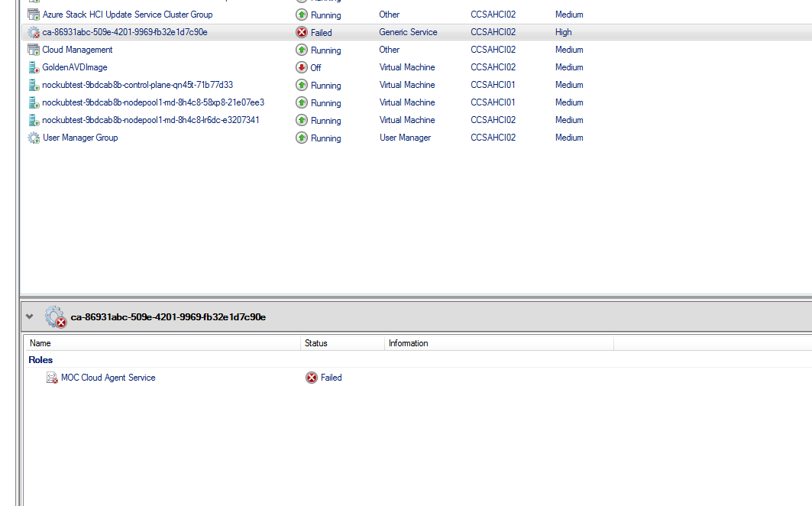Image resolution: width=812 pixels, height=506 pixels.
Task: Click Running status icon in the control-plane VM row
Action: pyautogui.click(x=302, y=85)
